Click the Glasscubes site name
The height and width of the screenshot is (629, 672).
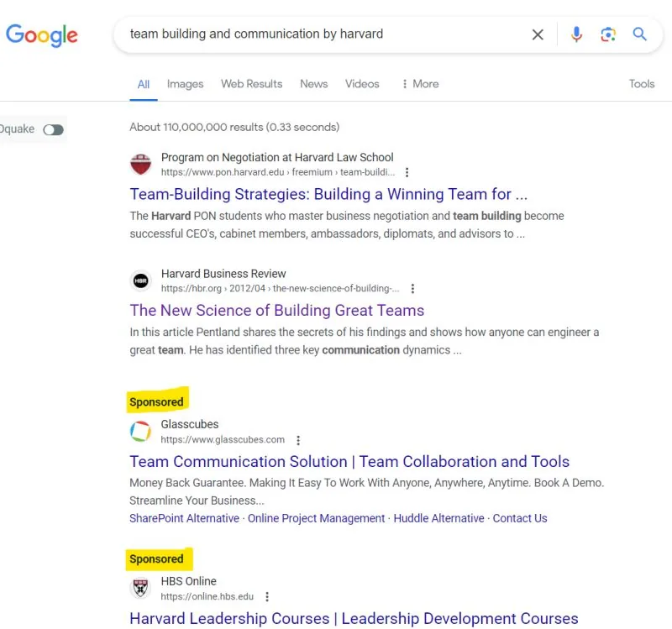click(x=190, y=424)
